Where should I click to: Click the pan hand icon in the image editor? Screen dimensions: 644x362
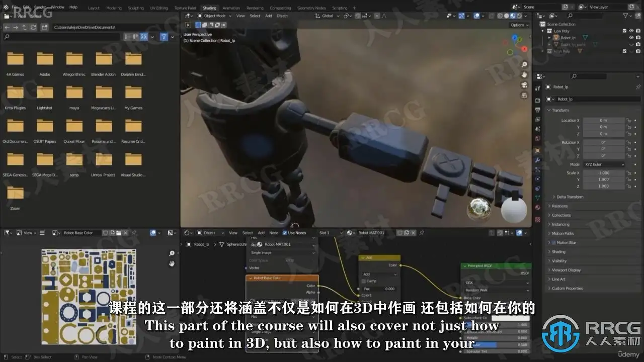tap(172, 263)
